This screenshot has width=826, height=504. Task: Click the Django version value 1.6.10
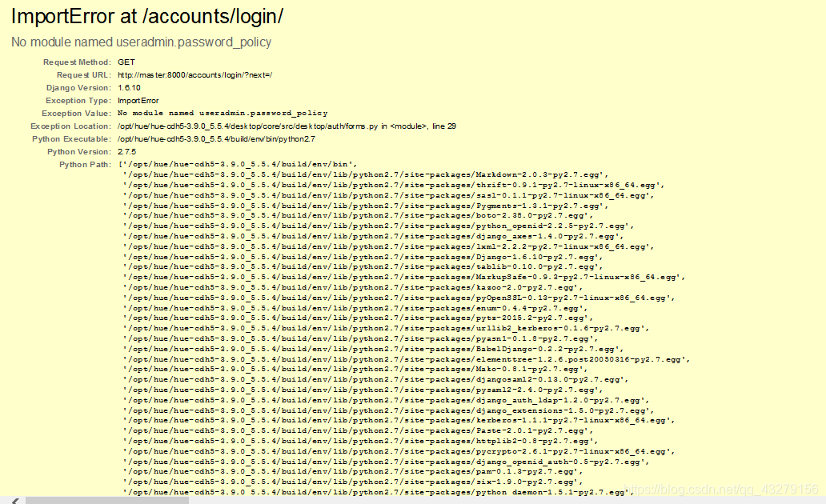(129, 87)
